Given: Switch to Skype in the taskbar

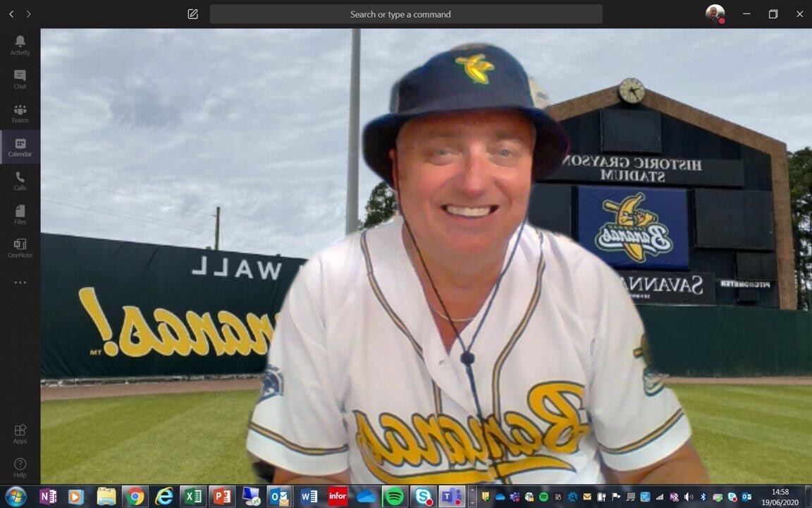Looking at the screenshot, I should [x=423, y=497].
